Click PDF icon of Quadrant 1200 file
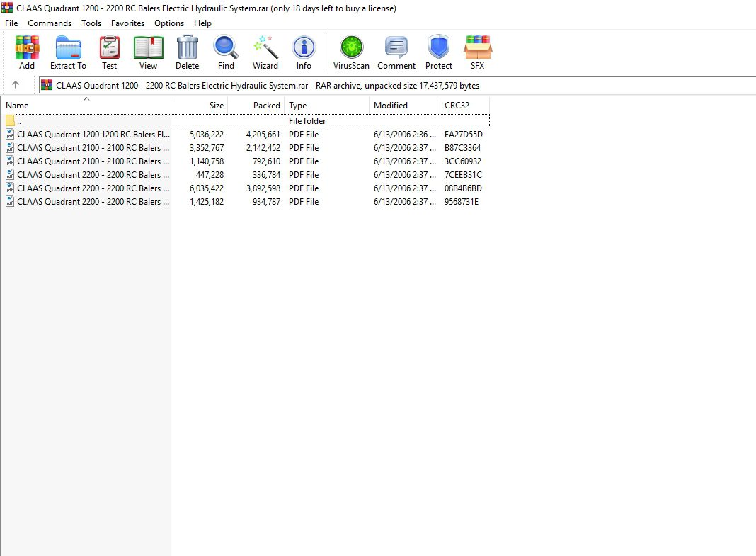 click(10, 134)
